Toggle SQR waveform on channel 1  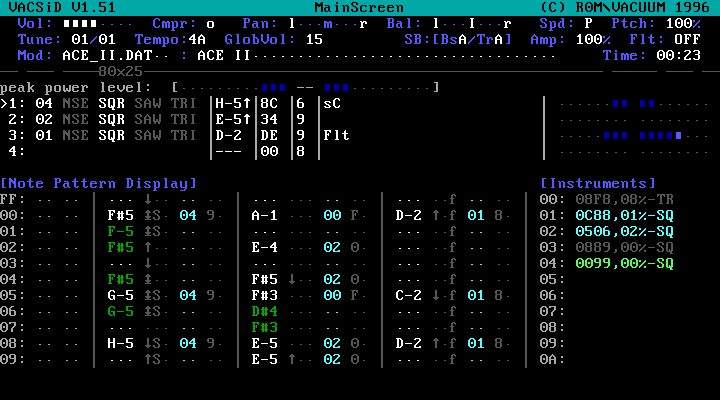pyautogui.click(x=111, y=103)
